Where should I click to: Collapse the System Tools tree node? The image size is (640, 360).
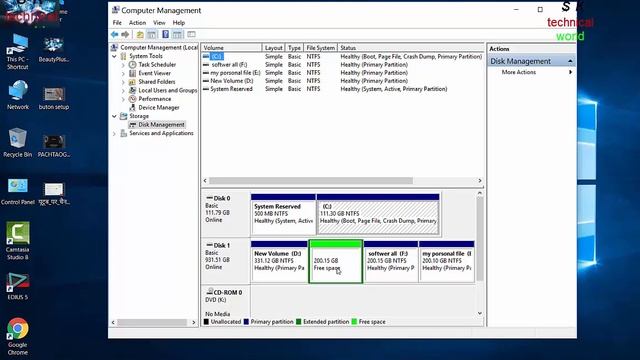click(114, 56)
